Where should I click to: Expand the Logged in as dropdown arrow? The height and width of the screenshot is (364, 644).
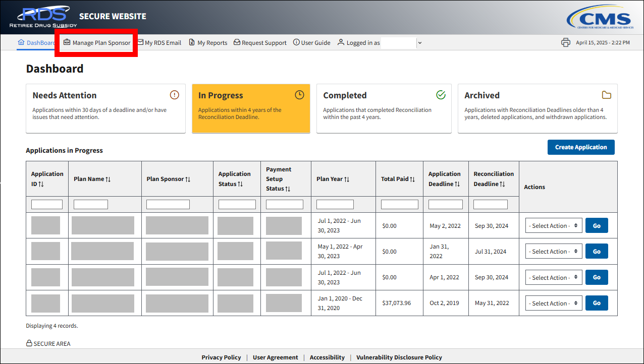(420, 43)
